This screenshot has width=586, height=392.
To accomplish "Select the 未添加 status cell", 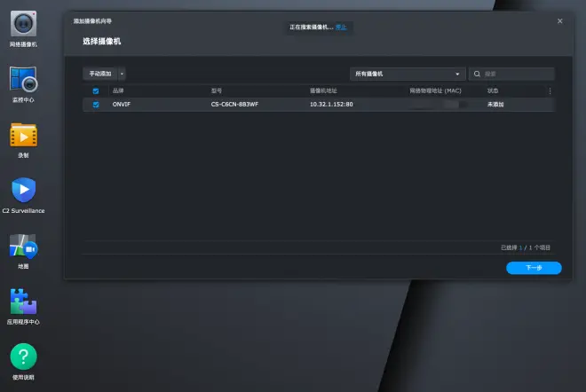I will click(x=495, y=105).
